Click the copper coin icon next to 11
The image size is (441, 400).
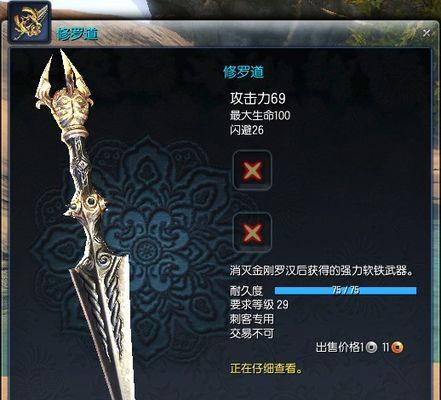coord(397,347)
